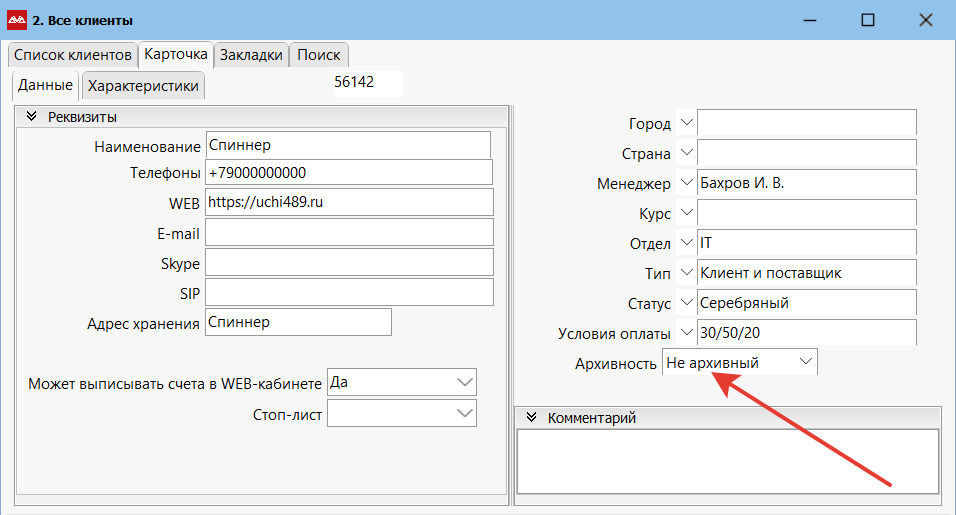
Task: Switch to the Список клиентов tab
Action: coord(73,55)
